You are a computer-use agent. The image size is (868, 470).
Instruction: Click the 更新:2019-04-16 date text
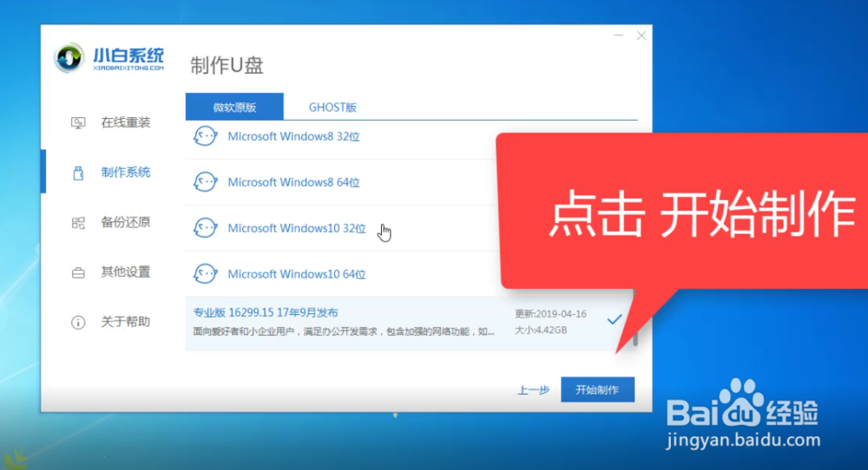click(551, 314)
